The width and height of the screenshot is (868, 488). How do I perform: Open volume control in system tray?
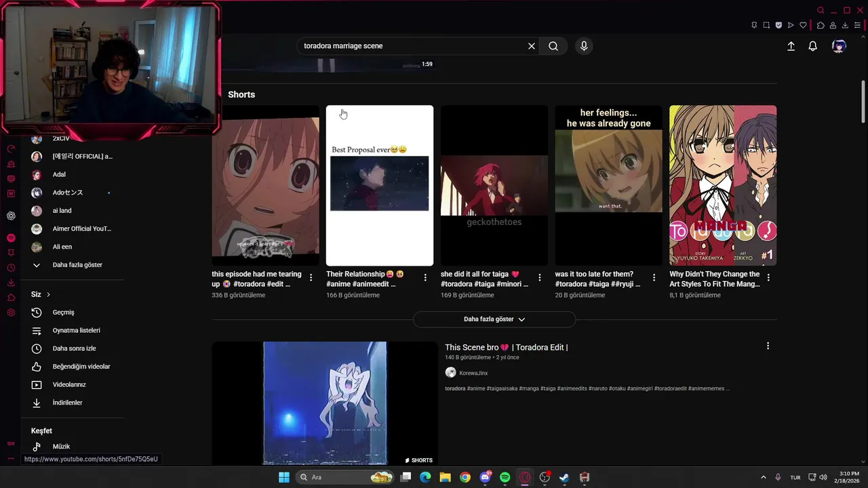[x=823, y=477]
